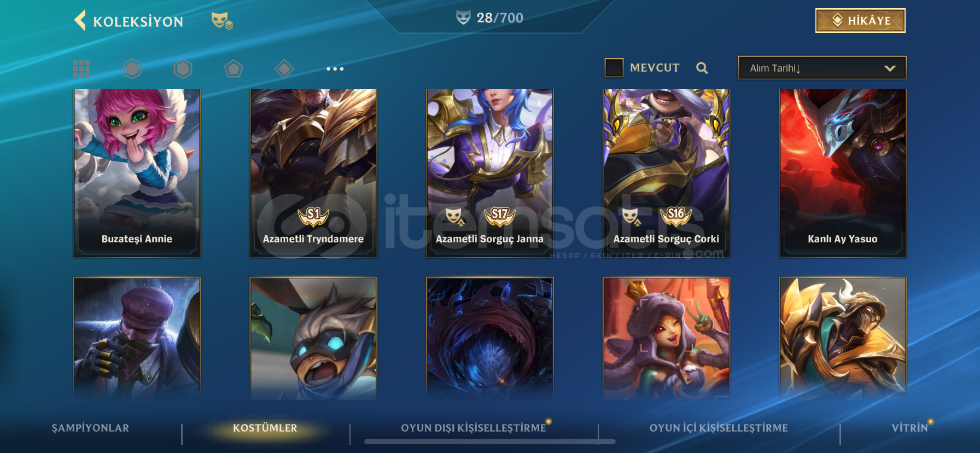Viewport: 980px width, 453px height.
Task: Select the all-skins grid filter icon
Action: point(81,68)
